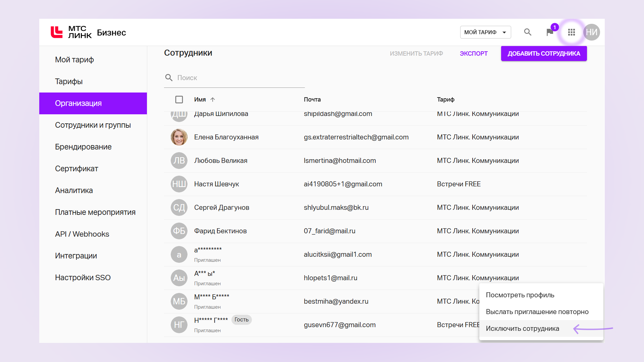Click the search icon beside Поиск field
This screenshot has width=644, height=362.
[x=169, y=78]
